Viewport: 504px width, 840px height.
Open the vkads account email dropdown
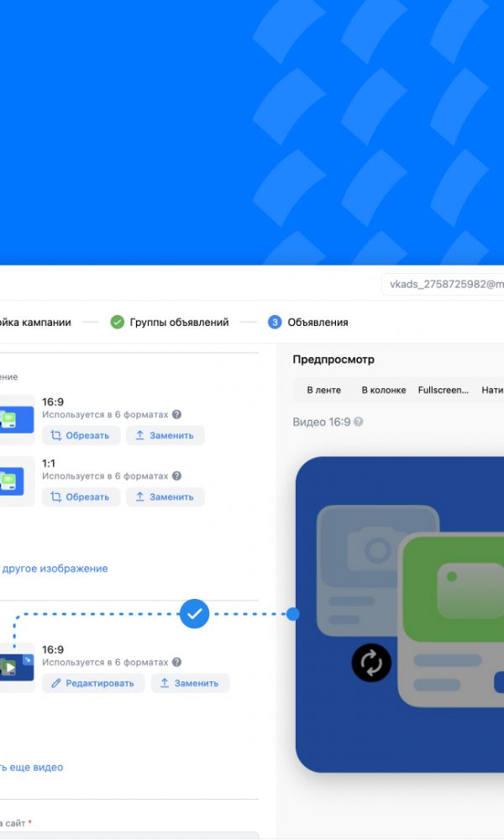click(443, 285)
